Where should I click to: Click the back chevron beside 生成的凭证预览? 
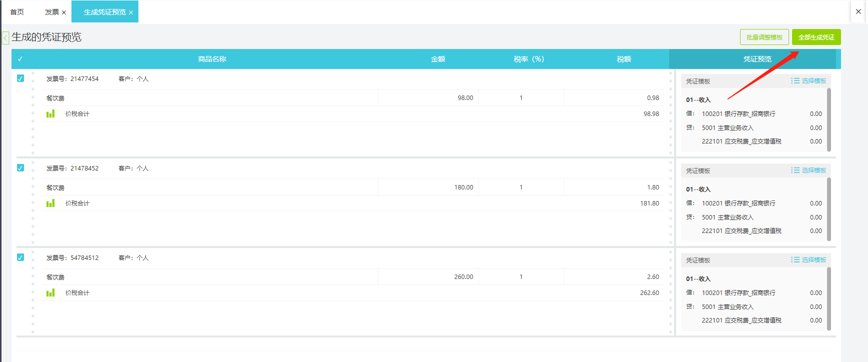[5, 38]
